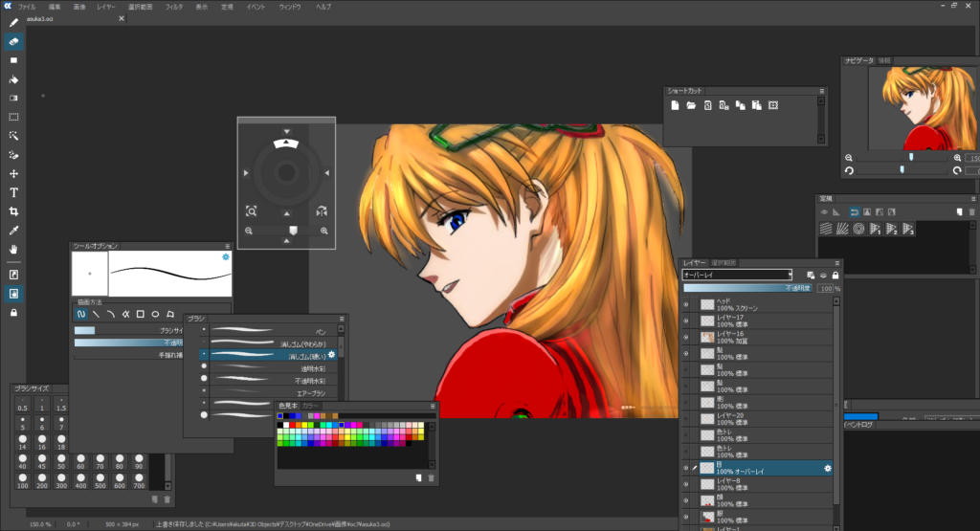This screenshot has height=531, width=980.
Task: Select the concentric circle ruler snap
Action: pyautogui.click(x=858, y=229)
